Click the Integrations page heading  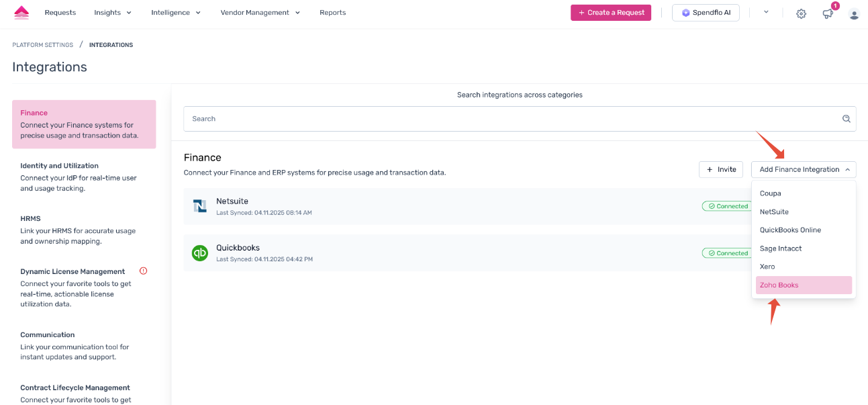[50, 67]
